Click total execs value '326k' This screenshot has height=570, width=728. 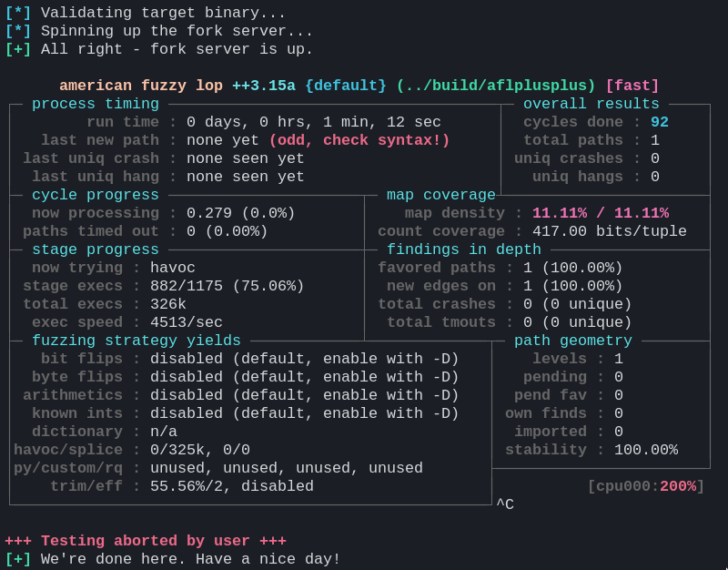coord(168,304)
